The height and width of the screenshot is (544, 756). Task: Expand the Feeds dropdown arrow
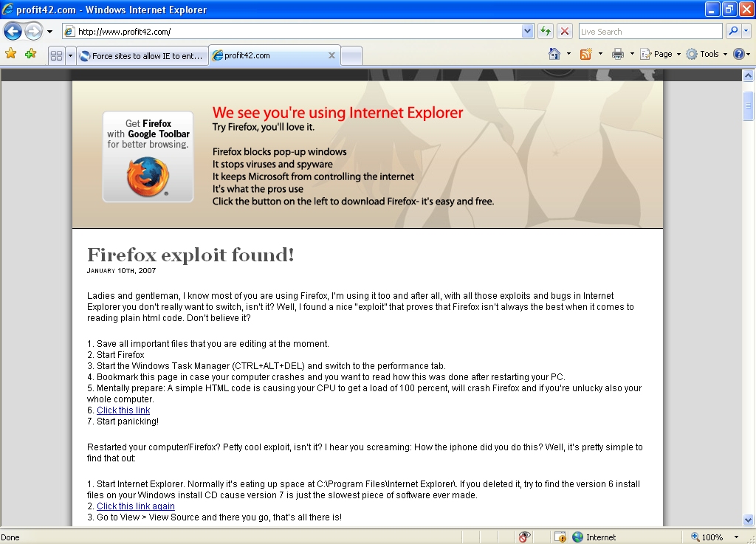(600, 54)
